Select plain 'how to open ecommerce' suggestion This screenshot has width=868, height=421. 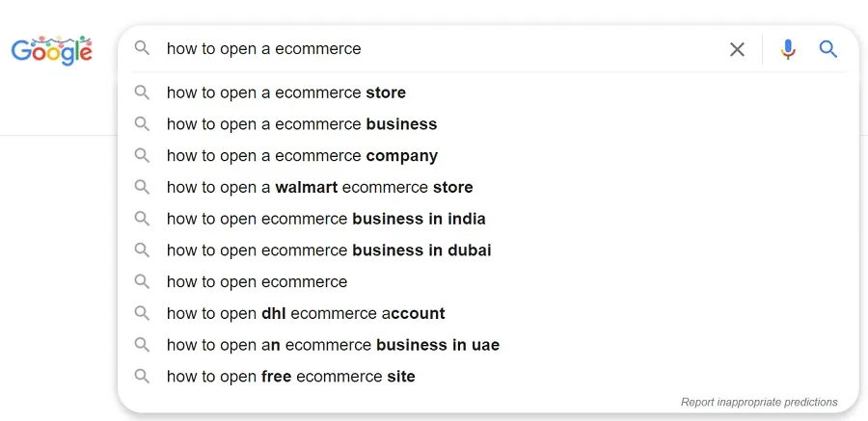[x=257, y=282]
